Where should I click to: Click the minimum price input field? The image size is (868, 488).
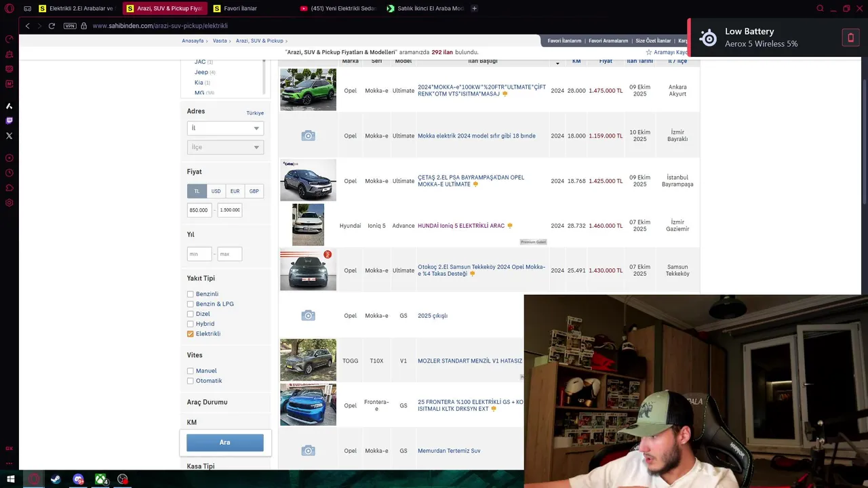[x=199, y=210]
